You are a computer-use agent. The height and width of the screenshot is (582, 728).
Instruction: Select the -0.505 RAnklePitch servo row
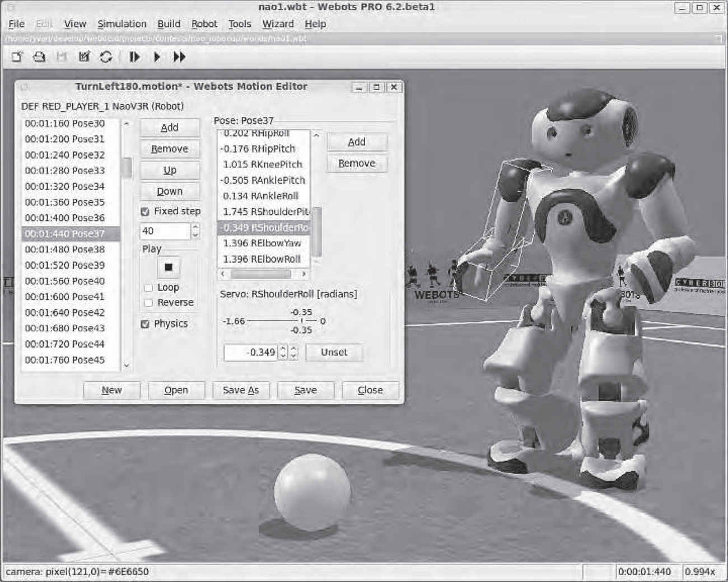[x=263, y=180]
